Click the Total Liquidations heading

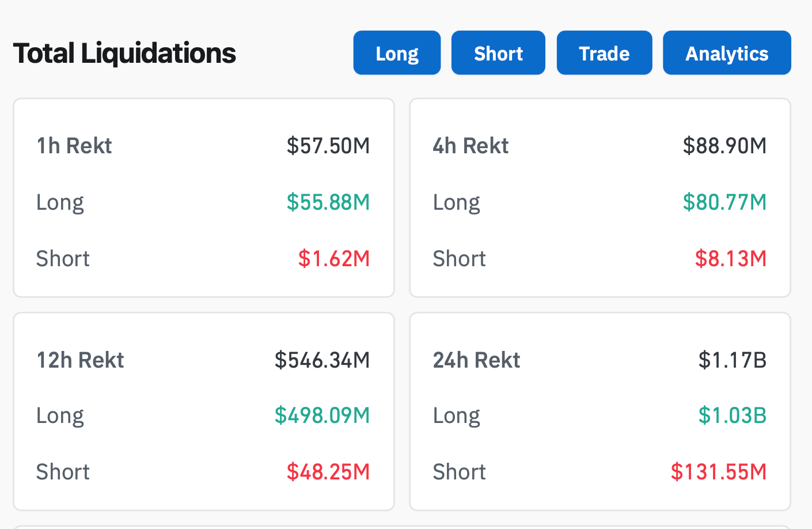(x=124, y=53)
